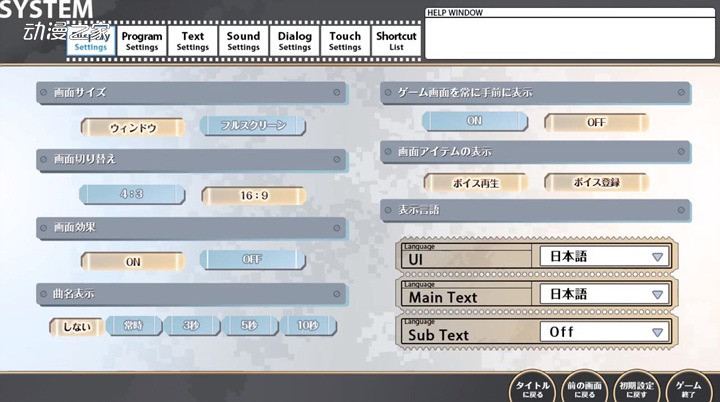This screenshot has width=720, height=402.
Task: Set aspect ratio to 16:9
Action: 254,196
